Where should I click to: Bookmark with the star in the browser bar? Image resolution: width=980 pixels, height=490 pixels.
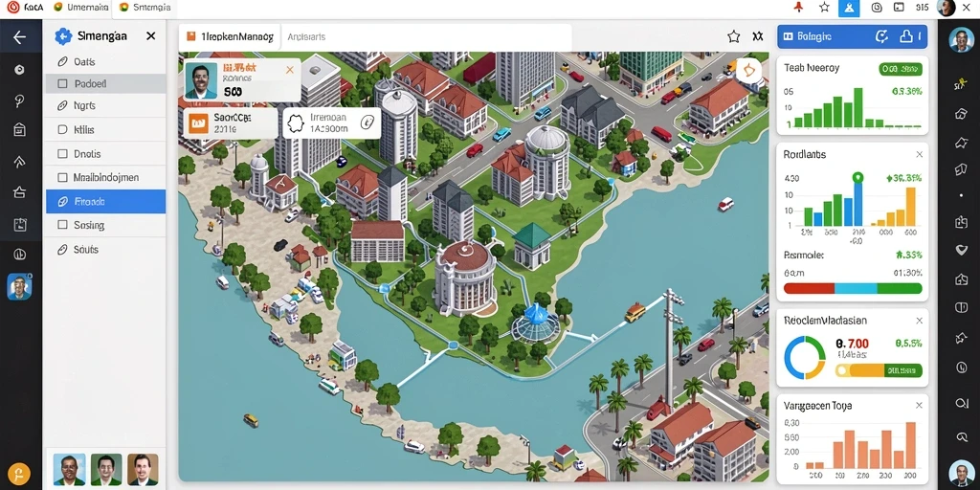pyautogui.click(x=824, y=8)
